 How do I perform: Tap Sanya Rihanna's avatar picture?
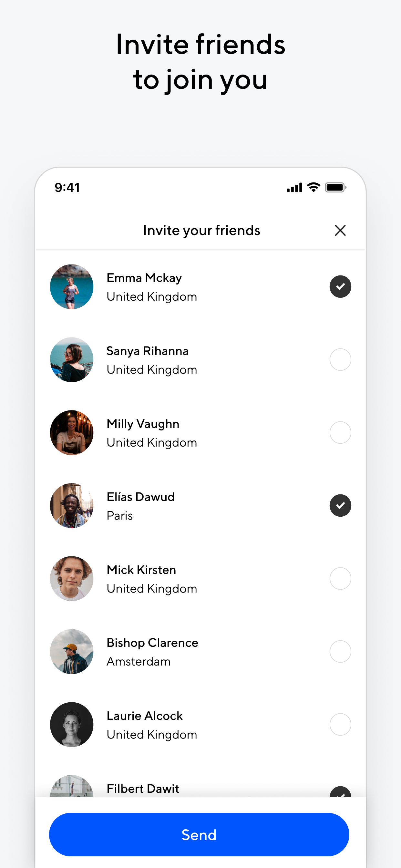tap(71, 359)
